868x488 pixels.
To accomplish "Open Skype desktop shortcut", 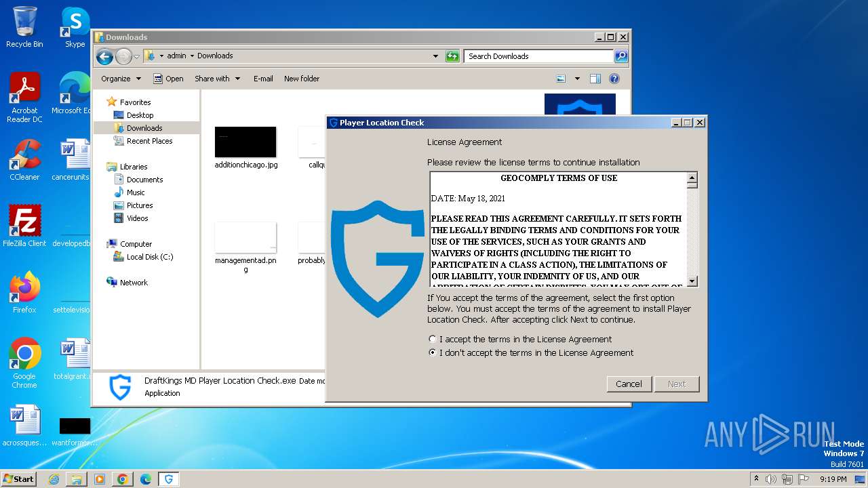I will 75,27.
